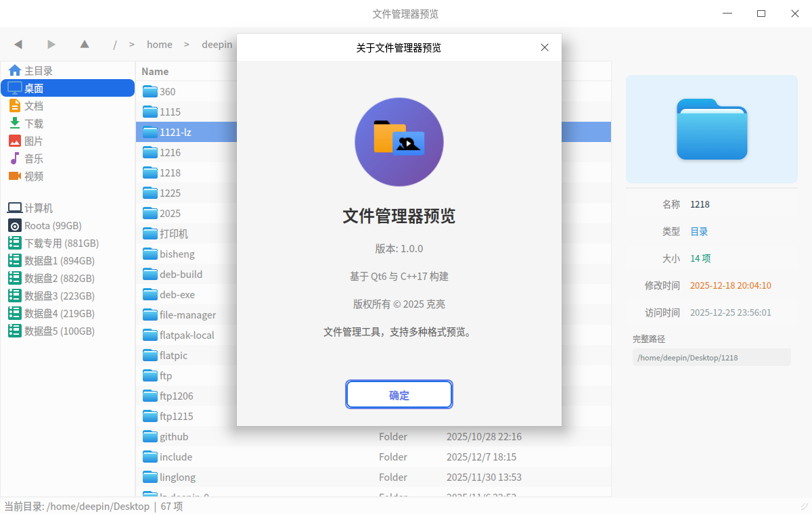Screen dimensions: 812x514
Task: Click the back navigation arrow
Action: tap(18, 45)
